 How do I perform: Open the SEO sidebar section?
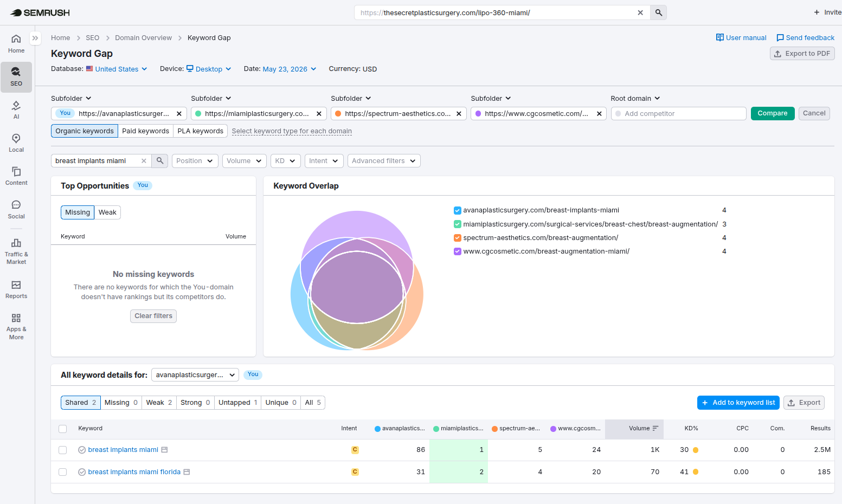16,77
